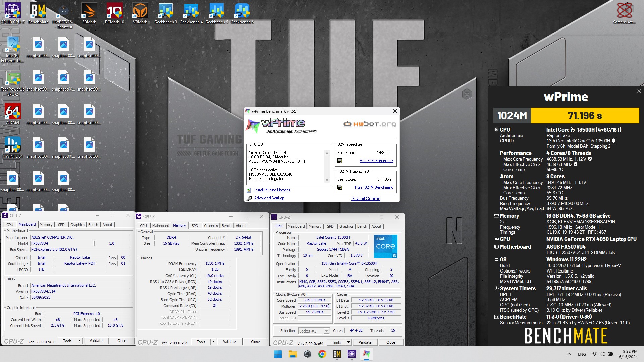Click the Submit Scores link
Image resolution: width=644 pixels, height=362 pixels.
366,198
